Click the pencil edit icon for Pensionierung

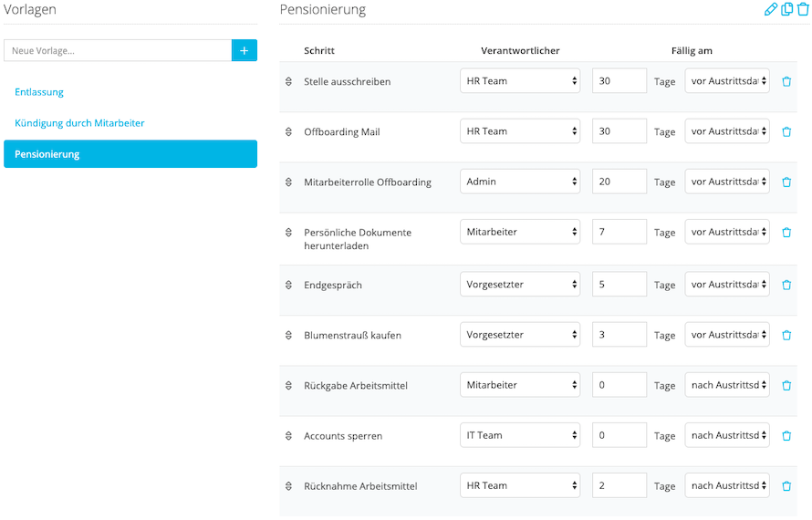coord(771,9)
